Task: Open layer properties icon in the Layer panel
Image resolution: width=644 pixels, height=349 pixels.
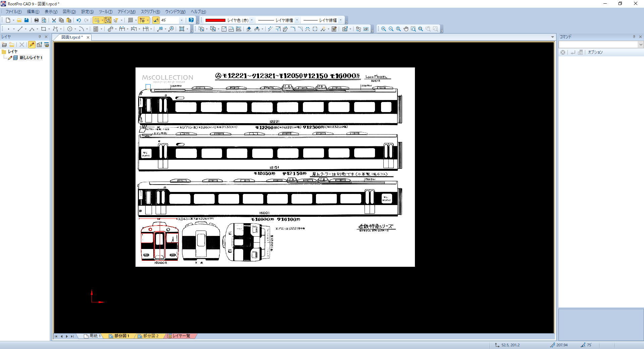Action: (39, 45)
